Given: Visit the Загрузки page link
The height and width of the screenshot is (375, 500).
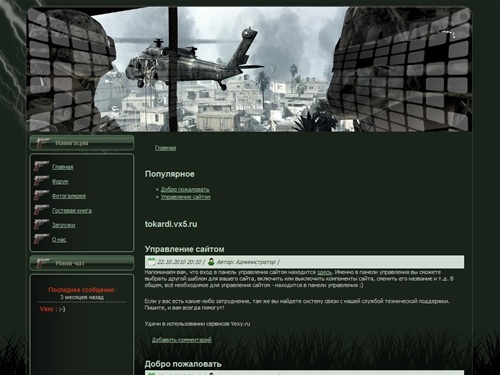Looking at the screenshot, I should click(63, 225).
